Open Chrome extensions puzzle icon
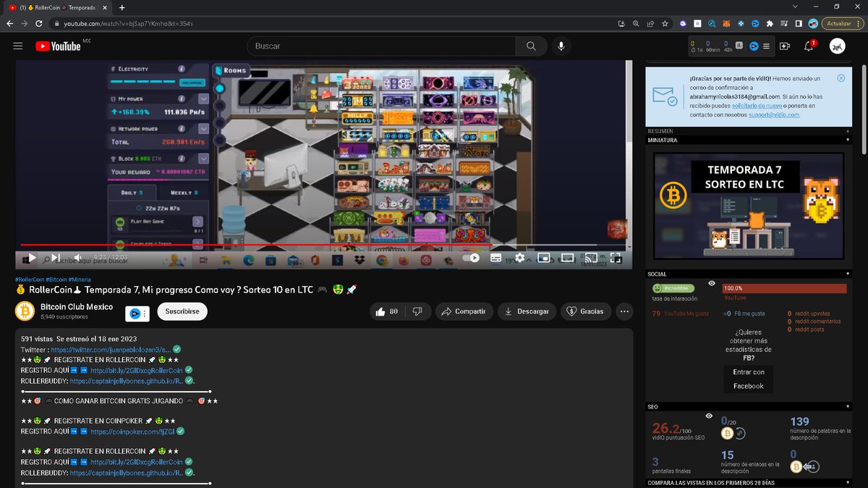The height and width of the screenshot is (488, 868). pos(770,23)
